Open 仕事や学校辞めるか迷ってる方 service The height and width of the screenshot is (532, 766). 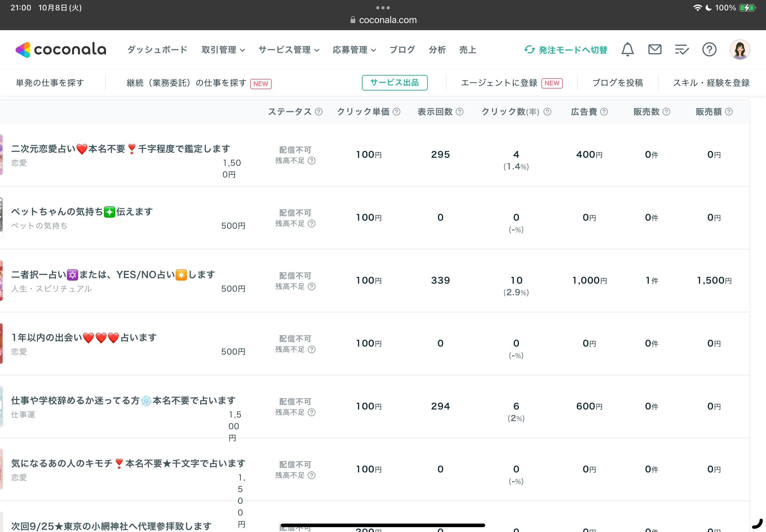click(x=123, y=401)
